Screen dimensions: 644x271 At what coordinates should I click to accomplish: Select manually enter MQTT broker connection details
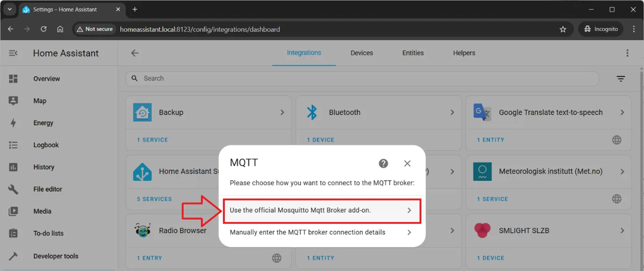coord(321,233)
